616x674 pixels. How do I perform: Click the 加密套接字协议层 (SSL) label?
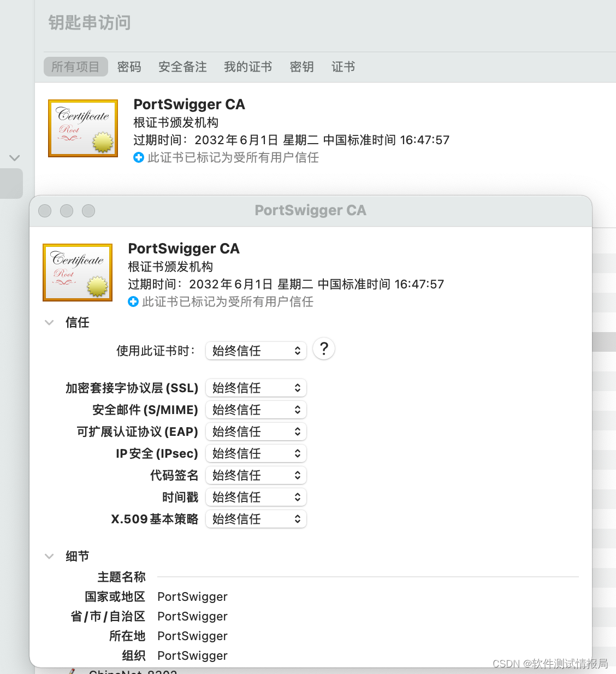click(x=132, y=388)
